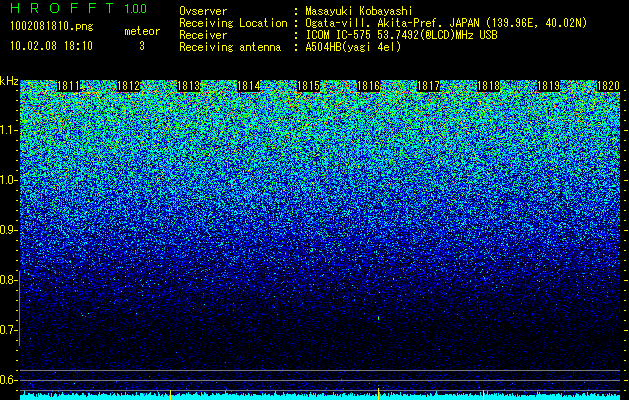Viewport: 629px width, 400px height.
Task: Click the meteor count 3
Action: [x=142, y=46]
